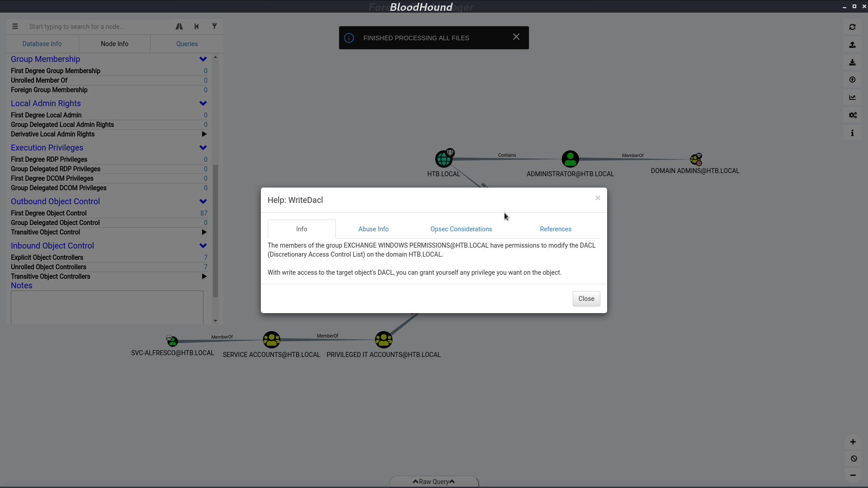
Task: Select the PRIVILEGED IT ACCOUNTS@HTB.LOCAL group node
Action: click(384, 340)
